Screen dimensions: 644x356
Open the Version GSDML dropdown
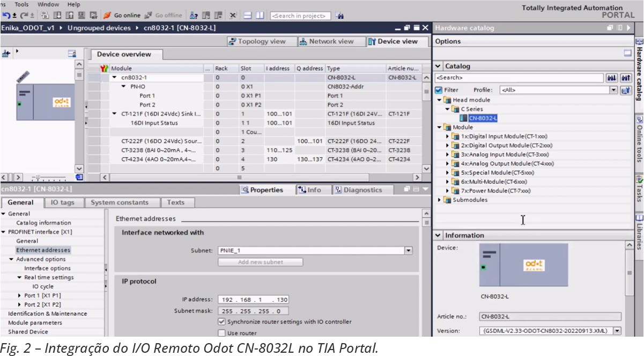pos(617,331)
